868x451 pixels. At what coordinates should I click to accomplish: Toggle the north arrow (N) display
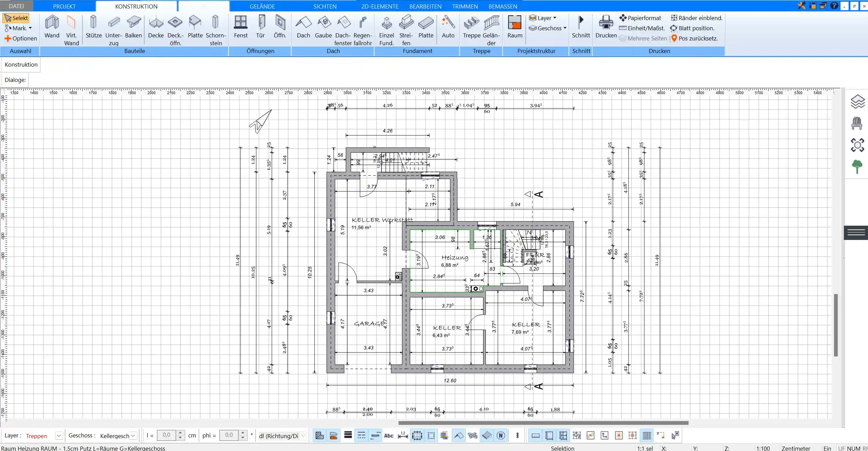click(x=501, y=435)
